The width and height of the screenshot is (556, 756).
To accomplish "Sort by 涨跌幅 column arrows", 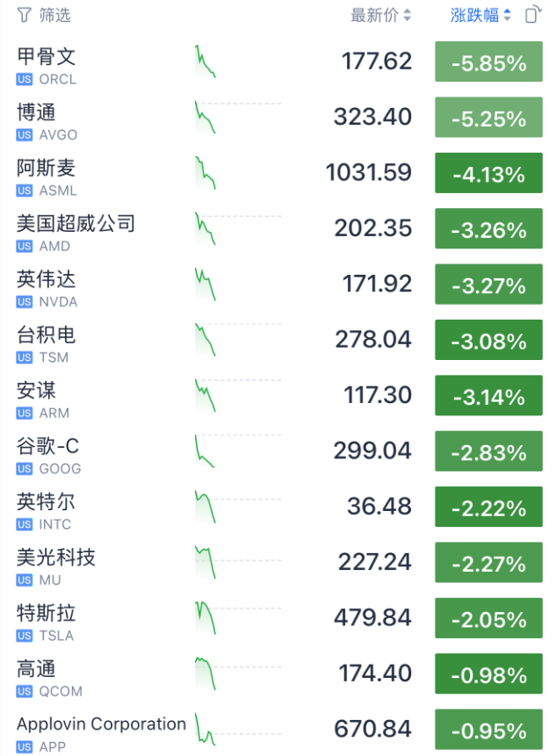I will click(507, 15).
